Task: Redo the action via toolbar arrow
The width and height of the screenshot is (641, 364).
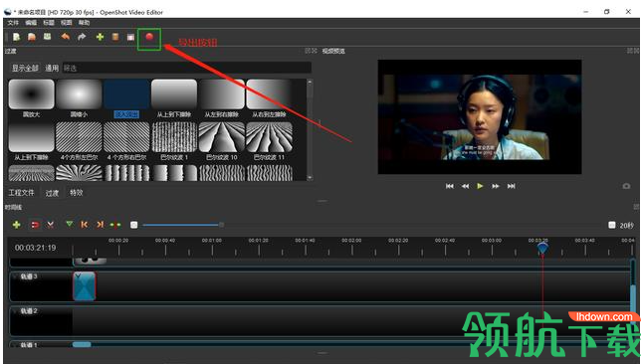Action: (82, 37)
